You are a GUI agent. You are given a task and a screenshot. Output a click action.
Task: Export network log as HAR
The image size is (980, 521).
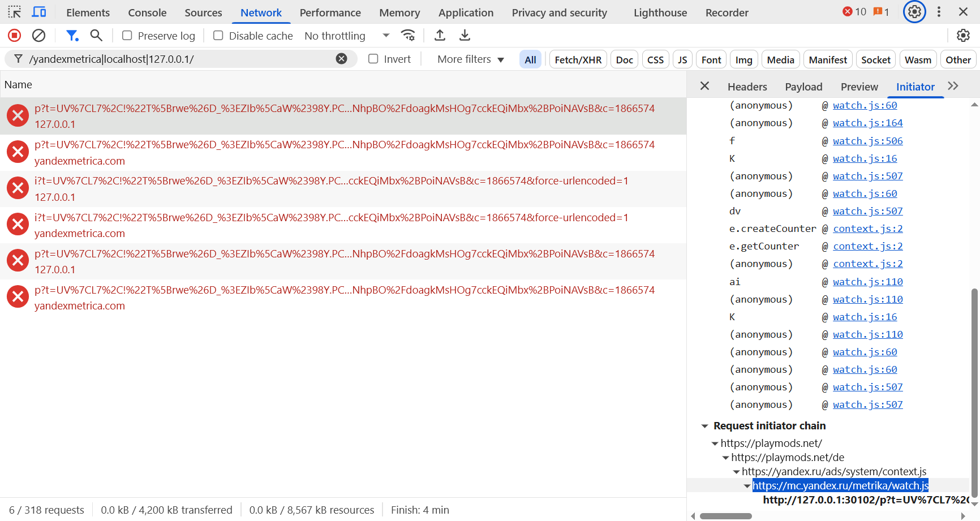[465, 35]
